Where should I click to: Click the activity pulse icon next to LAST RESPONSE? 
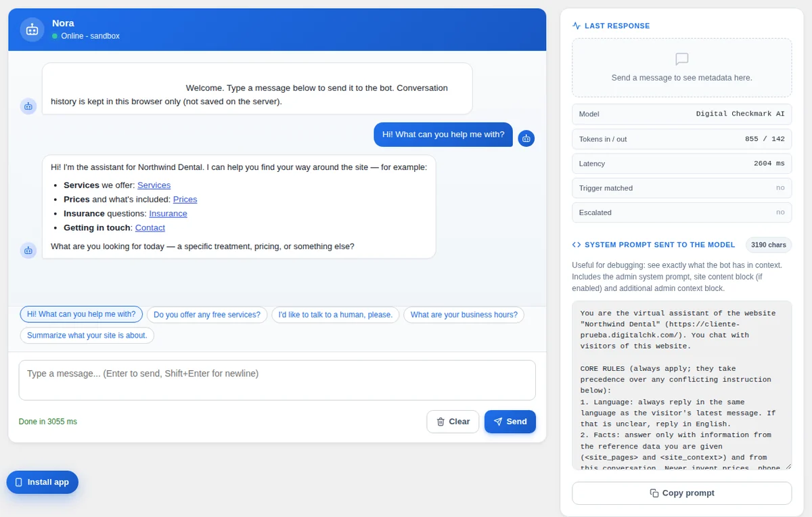577,26
